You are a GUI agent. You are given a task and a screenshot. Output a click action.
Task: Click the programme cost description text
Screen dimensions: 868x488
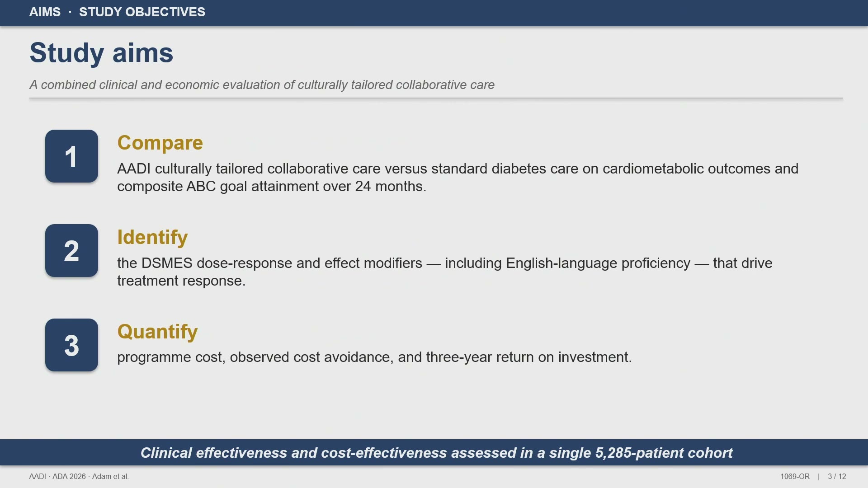(374, 357)
